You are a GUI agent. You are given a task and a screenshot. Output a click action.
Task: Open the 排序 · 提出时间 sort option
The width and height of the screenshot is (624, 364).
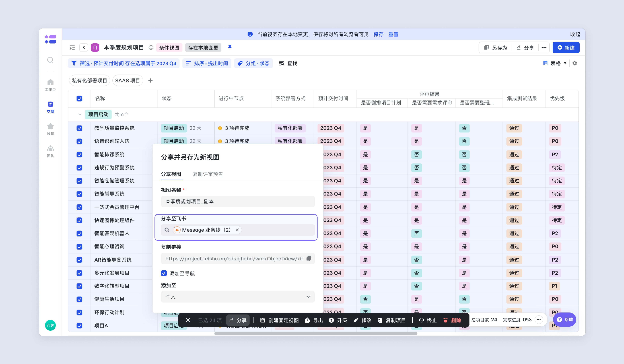207,63
